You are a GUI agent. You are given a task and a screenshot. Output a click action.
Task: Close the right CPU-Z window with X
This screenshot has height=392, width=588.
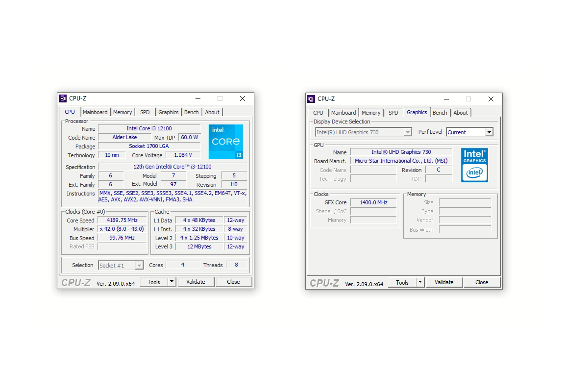491,99
